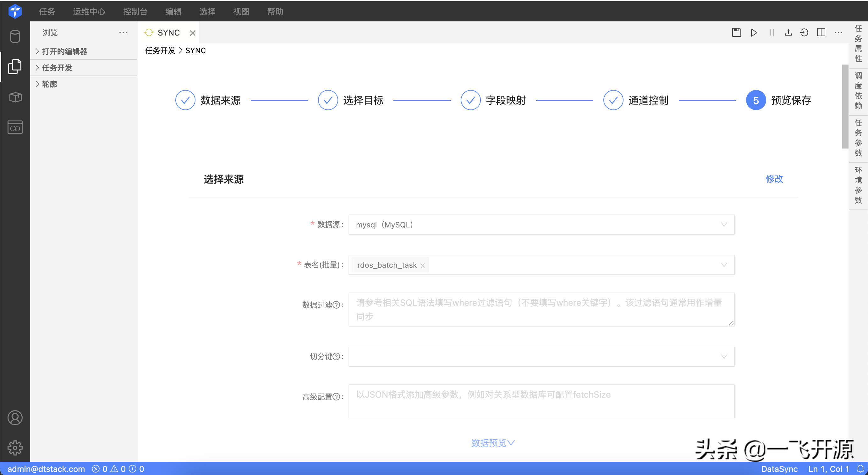Image resolution: width=868 pixels, height=475 pixels.
Task: Open editor toolbar more actions ellipsis
Action: (x=838, y=32)
